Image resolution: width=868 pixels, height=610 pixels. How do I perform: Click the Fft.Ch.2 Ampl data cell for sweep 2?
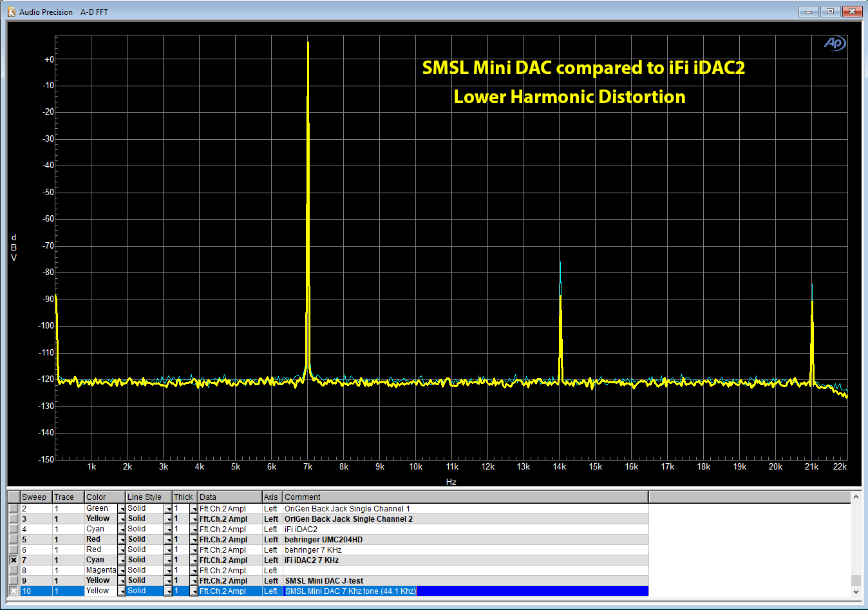pyautogui.click(x=230, y=509)
